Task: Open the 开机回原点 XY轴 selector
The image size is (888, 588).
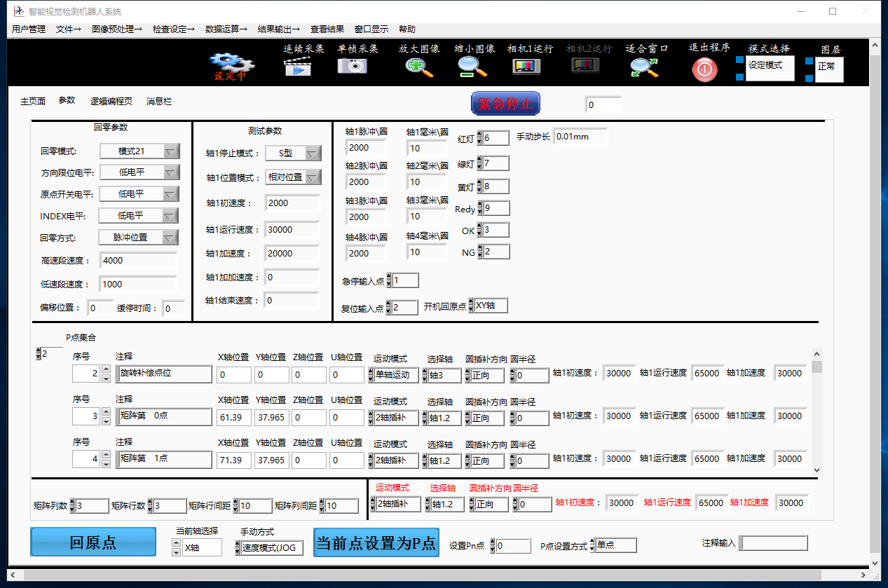Action: pos(488,306)
